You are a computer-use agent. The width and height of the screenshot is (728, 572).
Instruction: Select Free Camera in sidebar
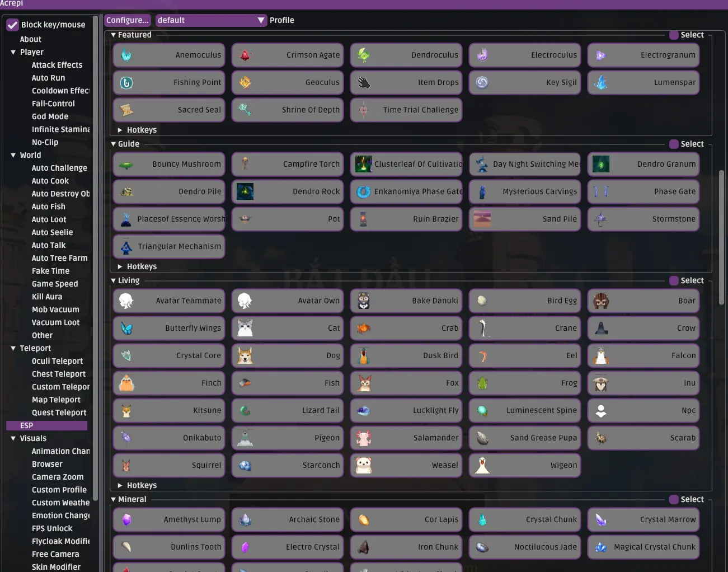tap(55, 554)
